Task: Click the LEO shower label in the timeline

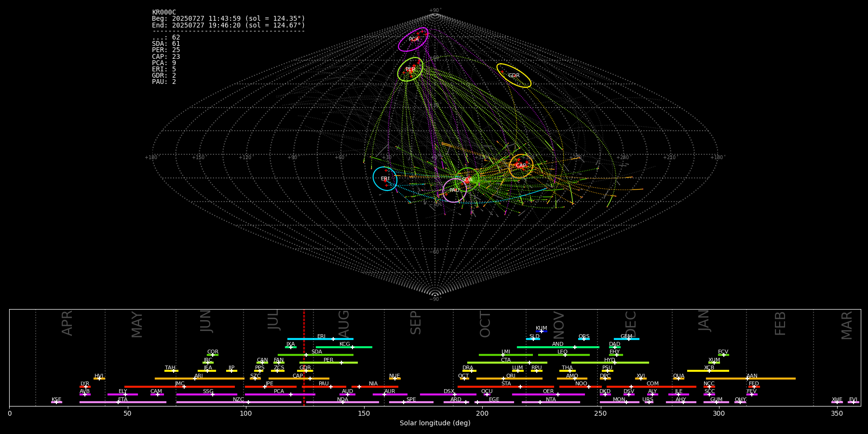Action: click(563, 352)
